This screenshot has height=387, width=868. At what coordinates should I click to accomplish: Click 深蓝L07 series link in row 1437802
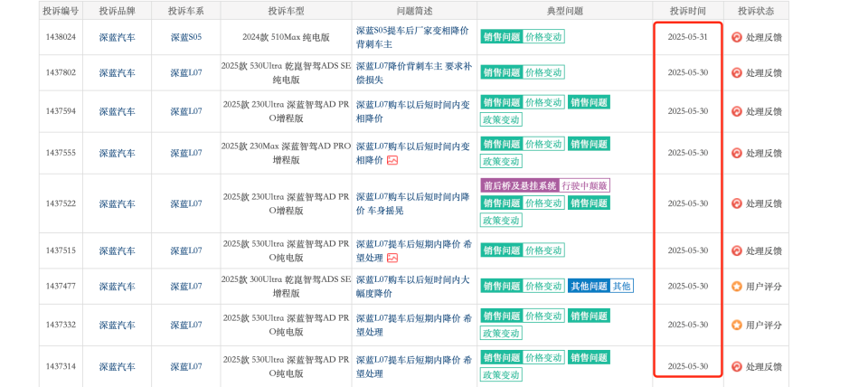coord(186,72)
